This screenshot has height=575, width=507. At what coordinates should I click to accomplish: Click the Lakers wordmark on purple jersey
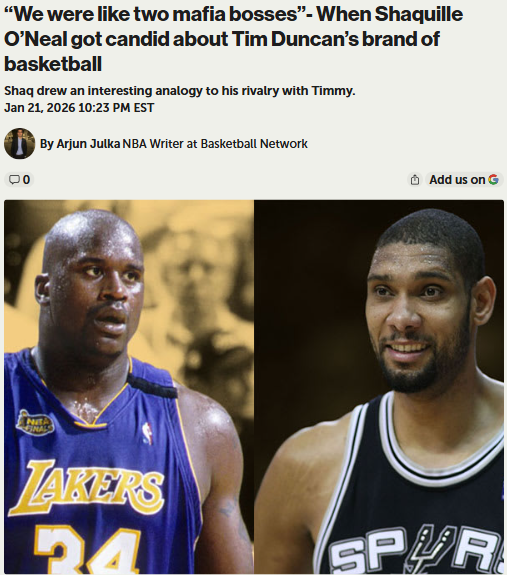coord(87,487)
